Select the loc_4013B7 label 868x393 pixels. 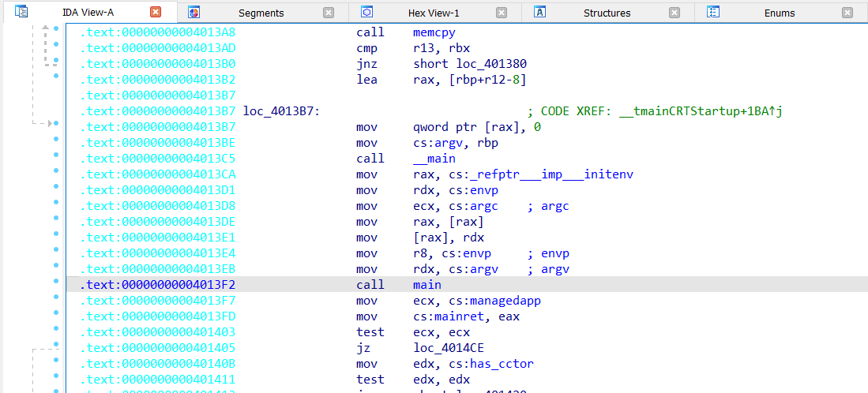281,111
